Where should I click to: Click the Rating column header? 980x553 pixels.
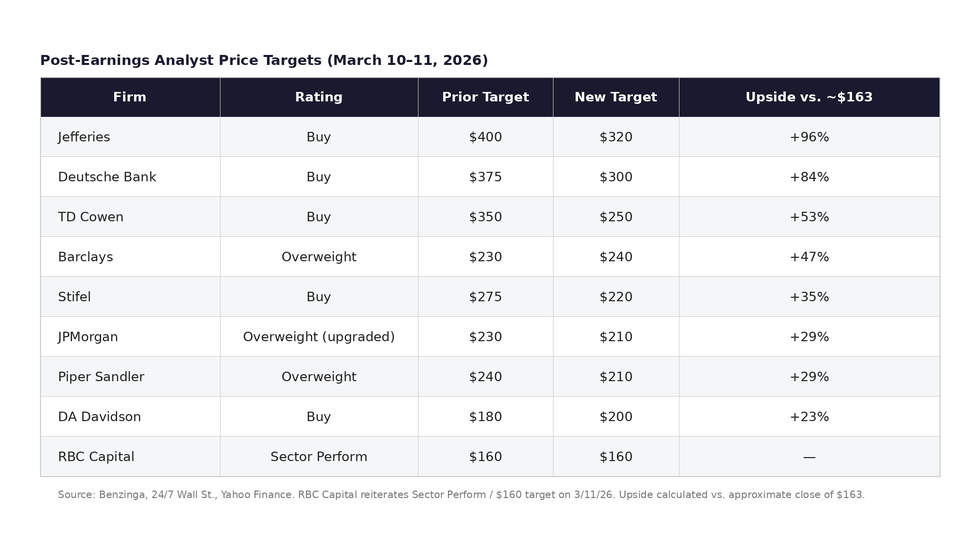coord(318,97)
